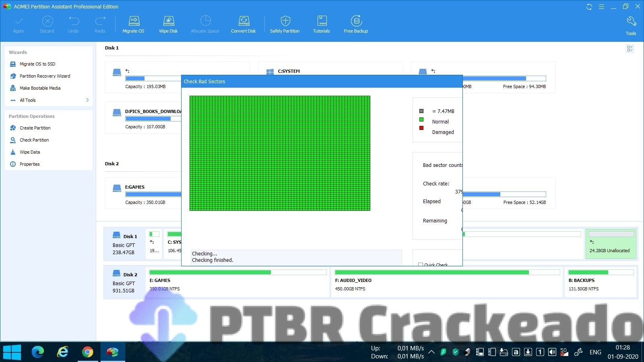Open the Safely Partition tool
Screen dimensions: 644x362
[285, 25]
